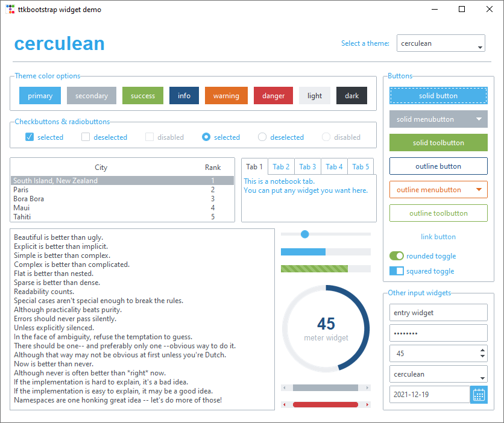Select the deselected radio button
Viewport: 504px width, 423px height.
262,137
